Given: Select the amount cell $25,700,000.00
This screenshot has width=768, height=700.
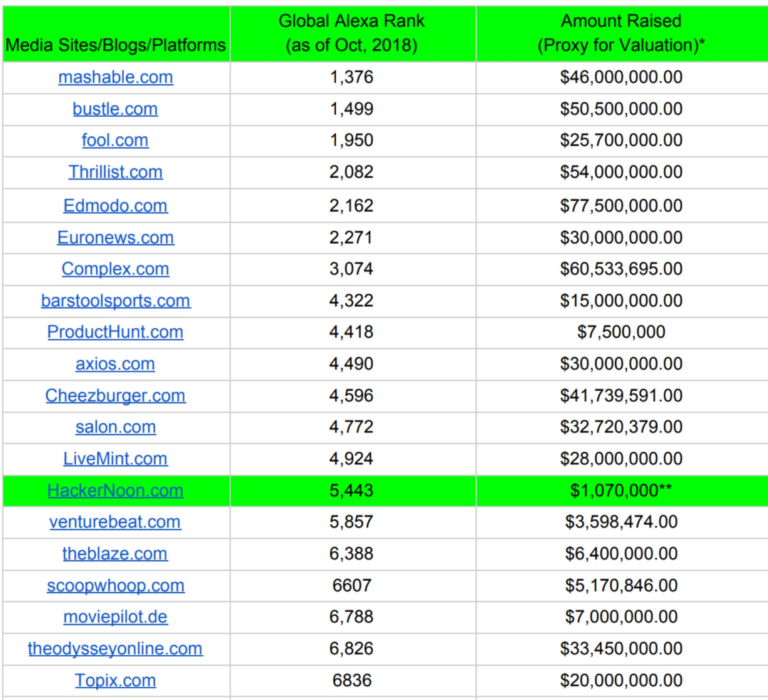Looking at the screenshot, I should [x=622, y=140].
